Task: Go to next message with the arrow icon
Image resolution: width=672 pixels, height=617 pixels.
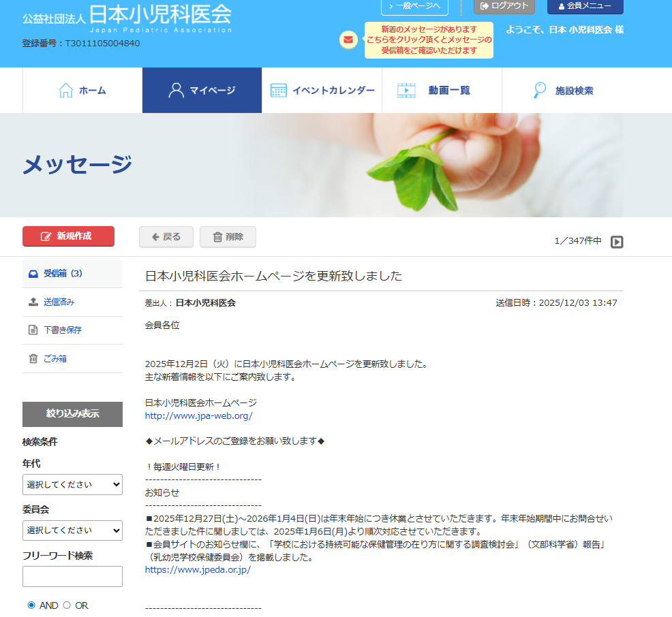Action: [617, 242]
